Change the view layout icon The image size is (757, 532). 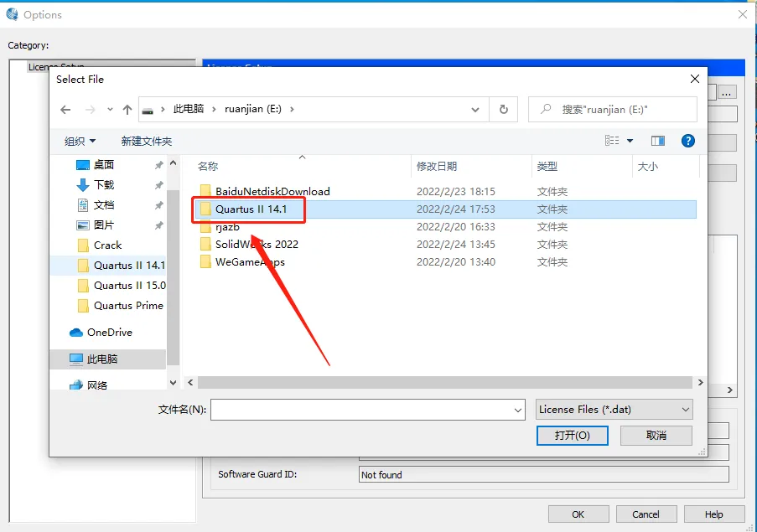click(612, 141)
